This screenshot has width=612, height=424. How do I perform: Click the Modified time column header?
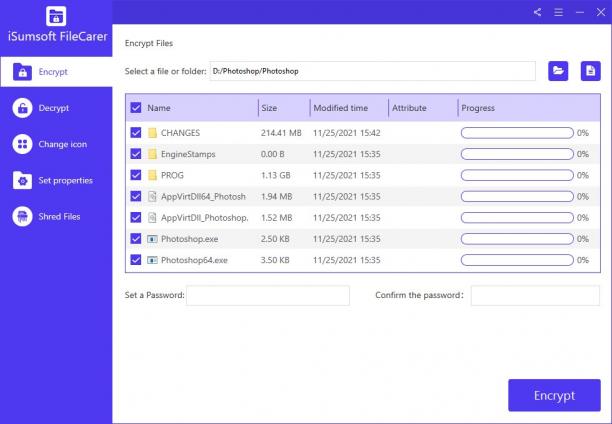pyautogui.click(x=341, y=108)
